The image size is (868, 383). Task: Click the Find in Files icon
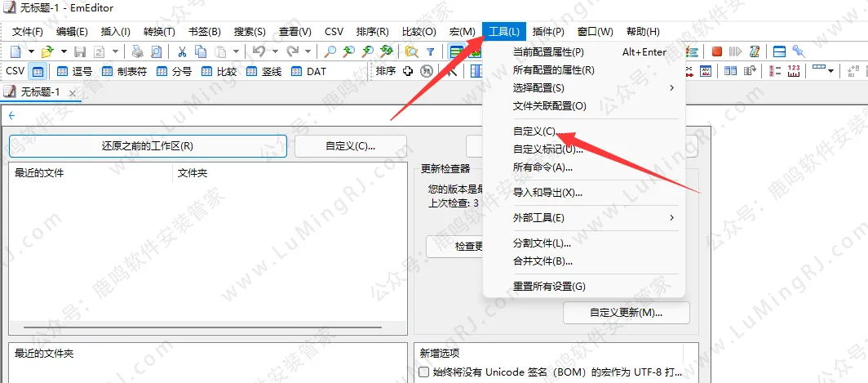tap(411, 52)
